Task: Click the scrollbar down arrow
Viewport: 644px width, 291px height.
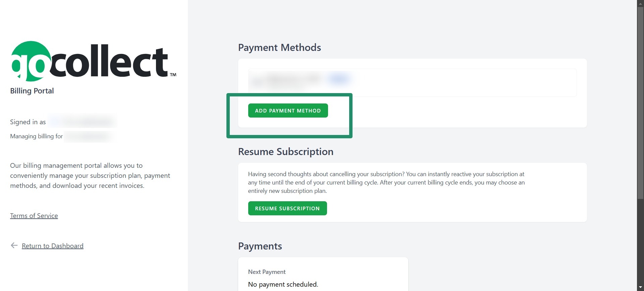Action: (x=641, y=287)
